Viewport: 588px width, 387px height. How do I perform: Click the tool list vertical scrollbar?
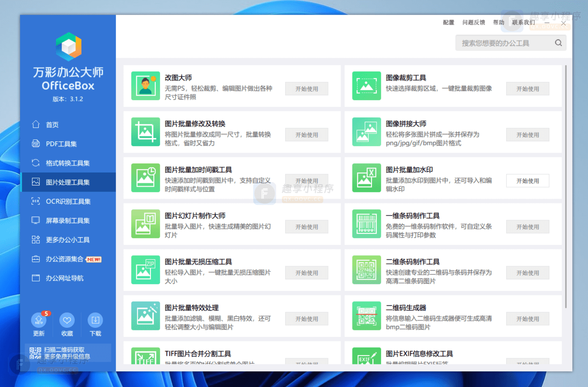(x=566, y=187)
